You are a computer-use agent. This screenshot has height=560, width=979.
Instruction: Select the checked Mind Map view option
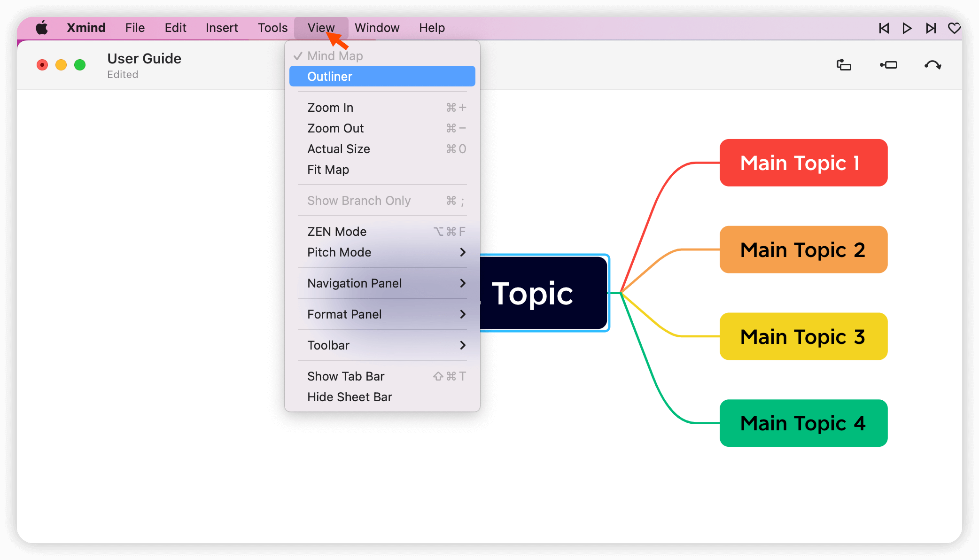(334, 56)
